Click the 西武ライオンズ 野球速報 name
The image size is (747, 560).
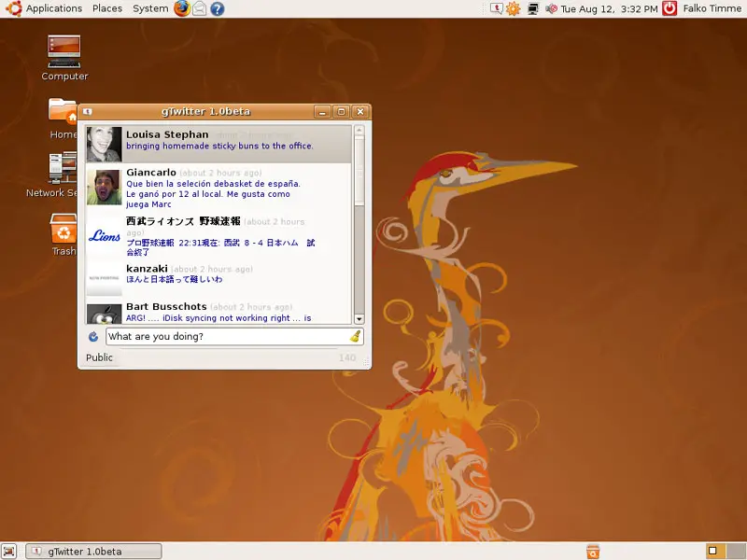[x=183, y=221]
